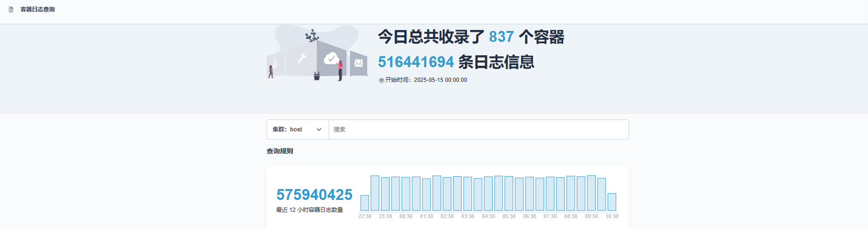The width and height of the screenshot is (868, 229).
Task: Click the 容器日志查询 page title
Action: [38, 10]
